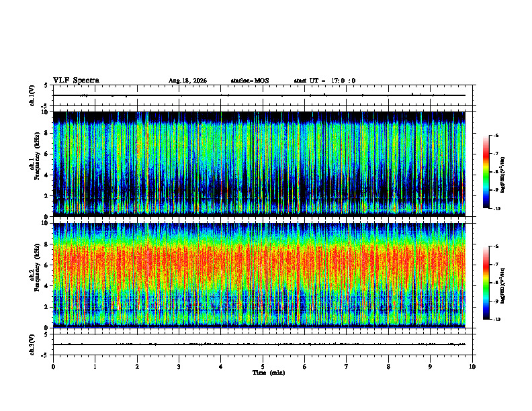The height and width of the screenshot is (411, 532).
Task: Click '-6' label on ch.2 color bar
Action: click(x=496, y=246)
